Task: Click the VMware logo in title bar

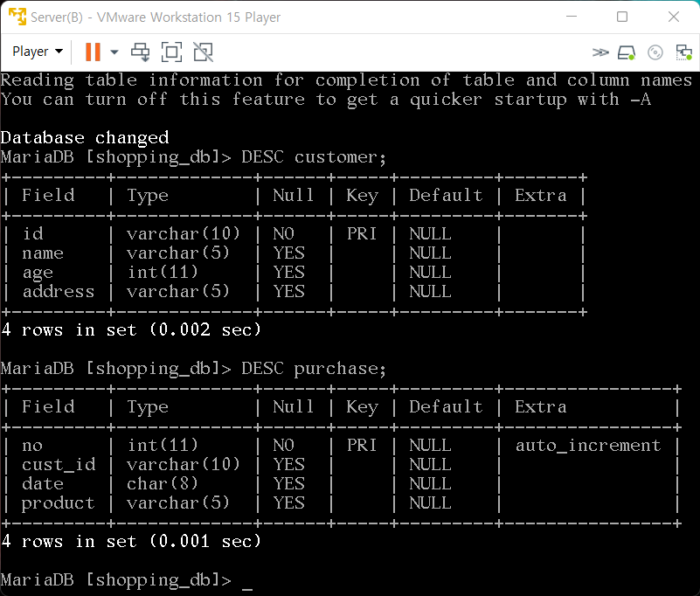Action: coord(17,17)
